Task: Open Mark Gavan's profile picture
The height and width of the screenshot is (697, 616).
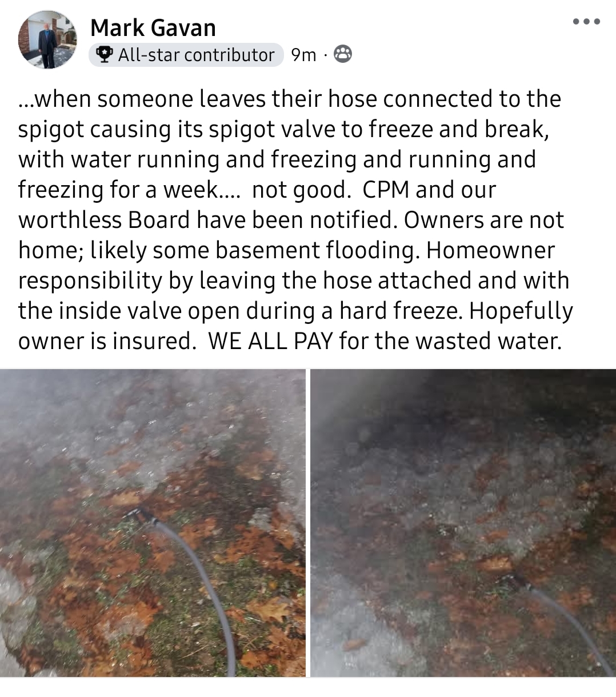Action: pos(47,39)
